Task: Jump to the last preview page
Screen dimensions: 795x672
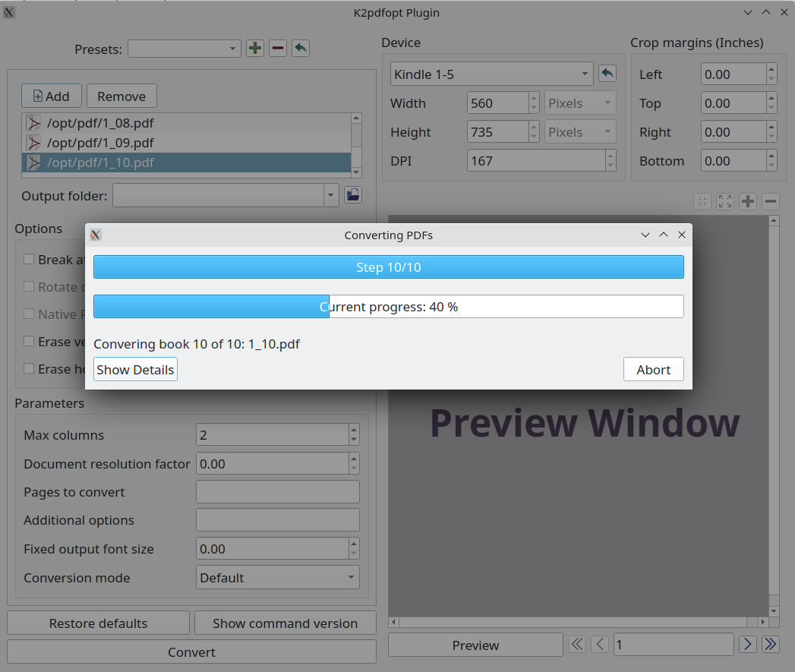Action: [771, 644]
